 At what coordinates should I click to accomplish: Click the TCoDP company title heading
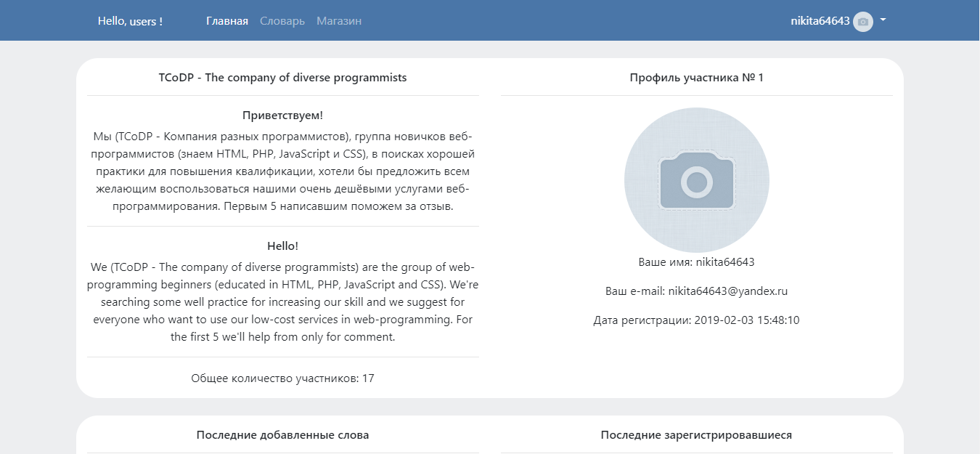click(x=282, y=78)
